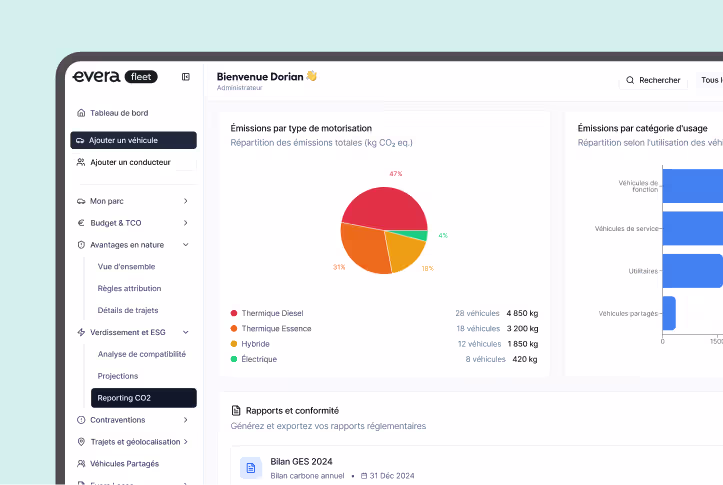
Task: Open the Bilan GES 2024 report
Action: click(x=475, y=467)
